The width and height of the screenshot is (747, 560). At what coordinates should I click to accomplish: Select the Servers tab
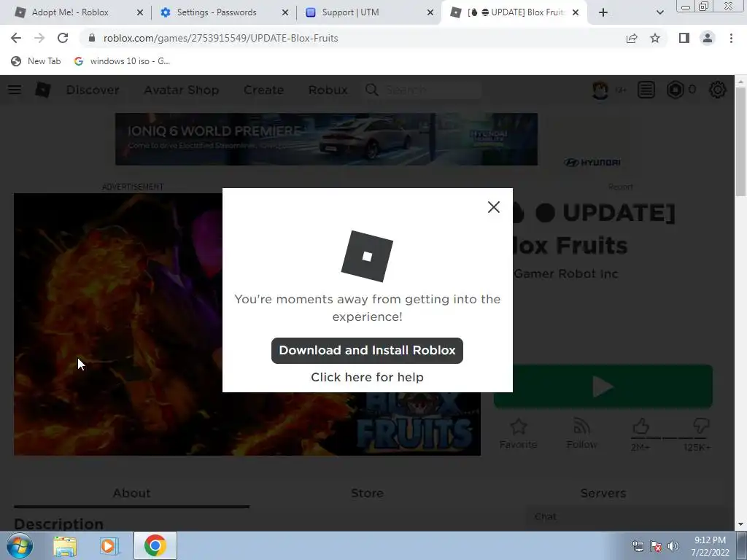click(603, 494)
